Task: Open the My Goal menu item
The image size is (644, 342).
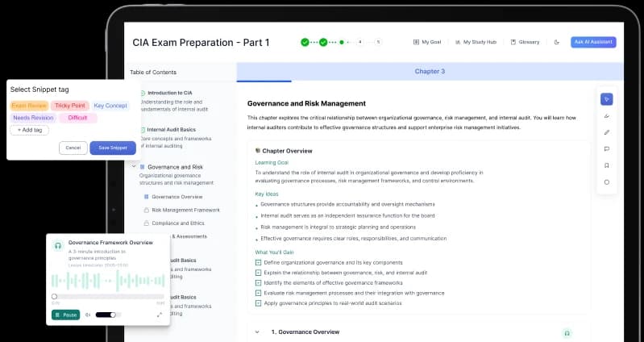Action: click(427, 42)
